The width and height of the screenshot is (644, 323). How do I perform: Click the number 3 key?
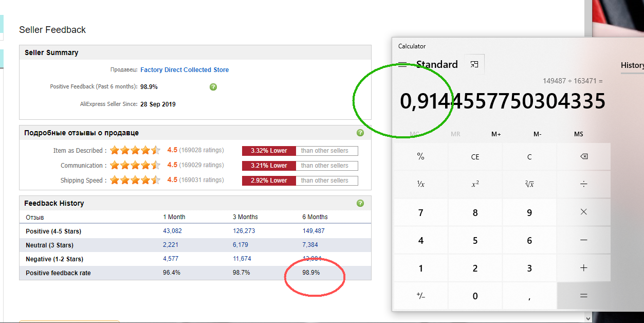tap(529, 268)
